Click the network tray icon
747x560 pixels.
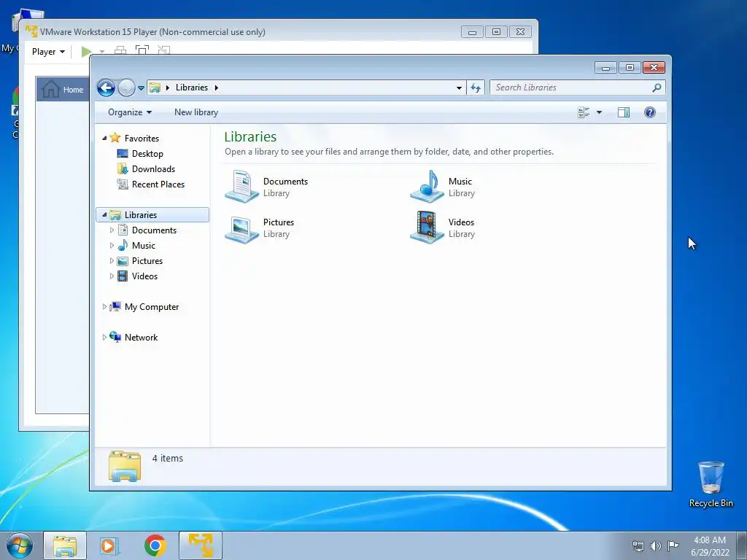(x=638, y=545)
